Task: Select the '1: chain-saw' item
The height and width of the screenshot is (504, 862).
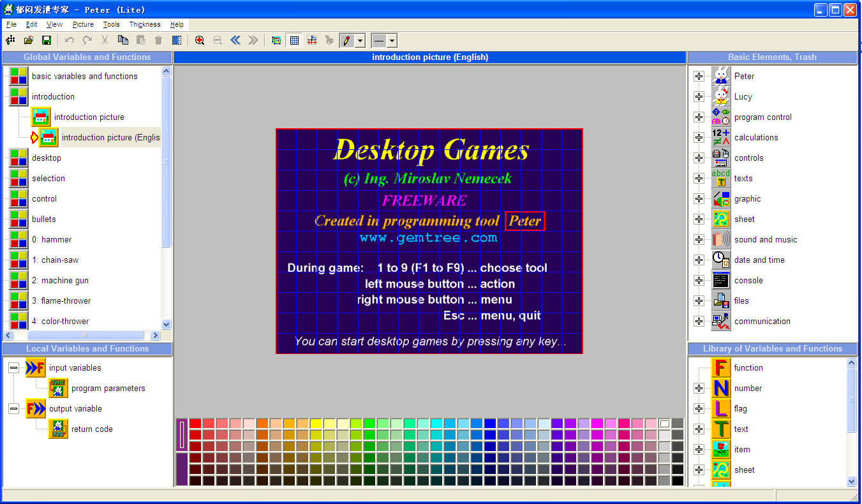Action: (55, 260)
